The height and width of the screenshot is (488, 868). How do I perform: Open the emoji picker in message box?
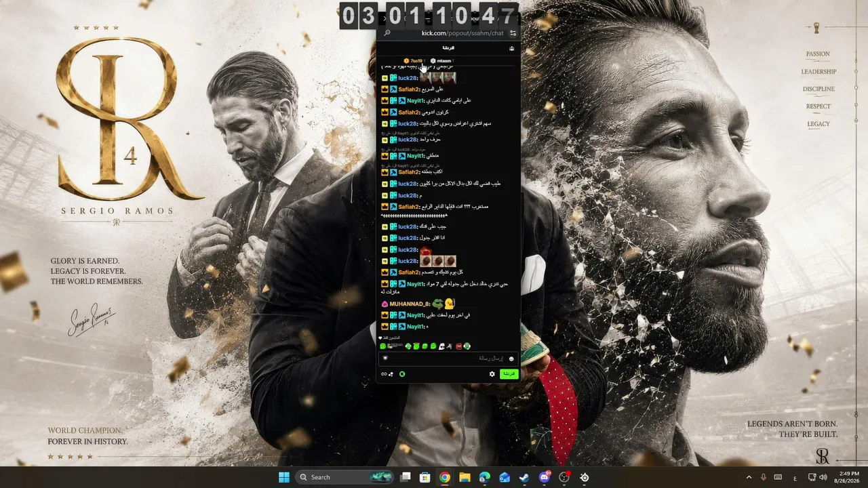tap(511, 359)
